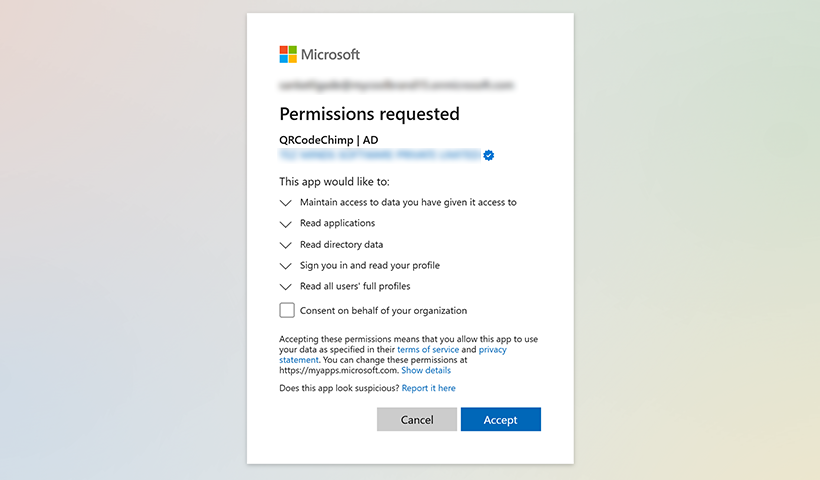The image size is (820, 480).
Task: Expand the 'Read directory data' chevron
Action: click(286, 245)
